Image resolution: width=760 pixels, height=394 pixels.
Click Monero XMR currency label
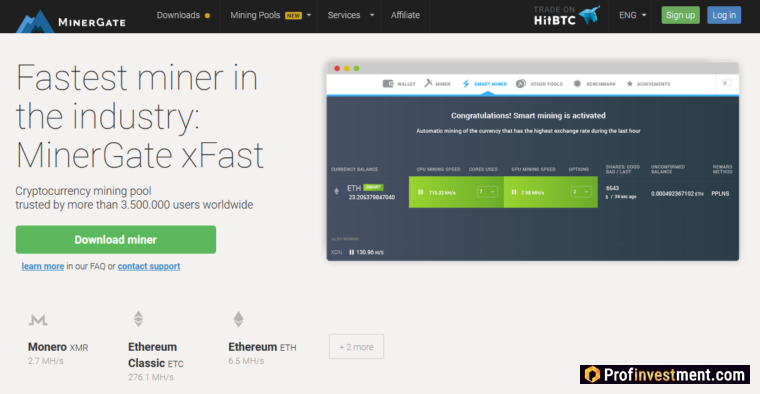pyautogui.click(x=58, y=347)
